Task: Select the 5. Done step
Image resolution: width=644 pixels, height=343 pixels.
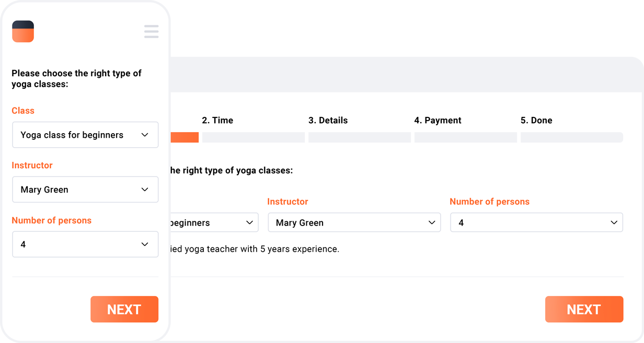Action: (536, 120)
